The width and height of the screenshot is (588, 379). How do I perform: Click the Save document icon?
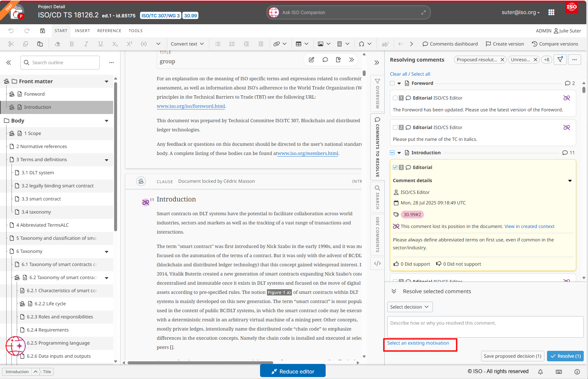pyautogui.click(x=43, y=31)
